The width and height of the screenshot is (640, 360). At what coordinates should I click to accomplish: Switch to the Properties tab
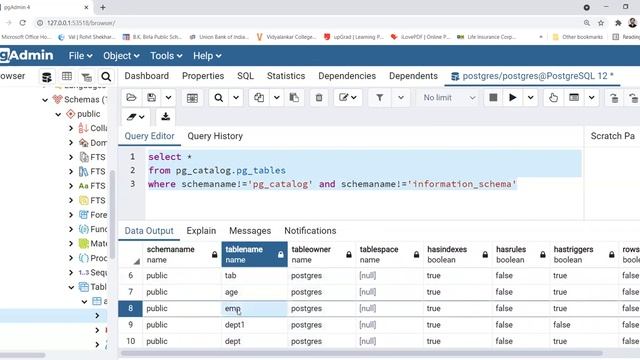coord(203,76)
